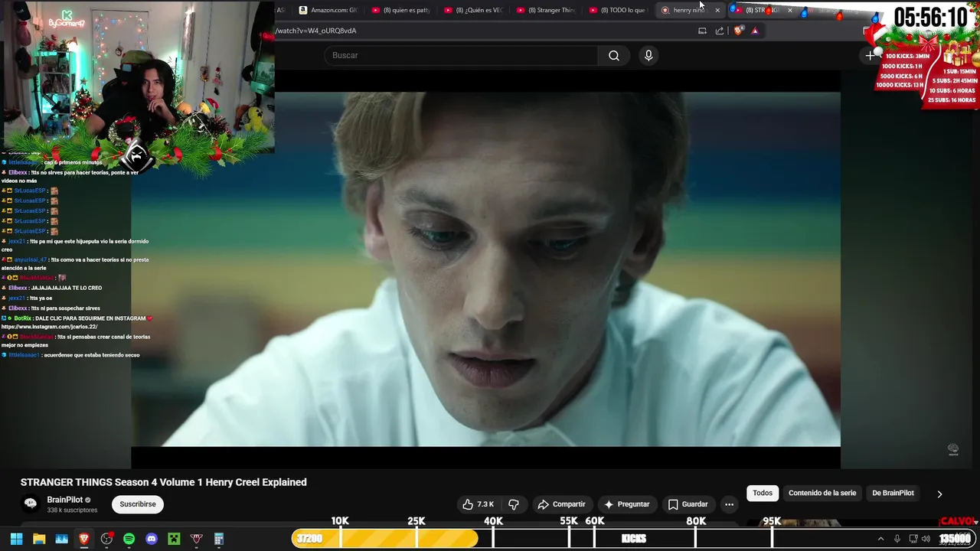Activate voice search microphone
Image resolution: width=980 pixels, height=551 pixels.
tap(648, 55)
